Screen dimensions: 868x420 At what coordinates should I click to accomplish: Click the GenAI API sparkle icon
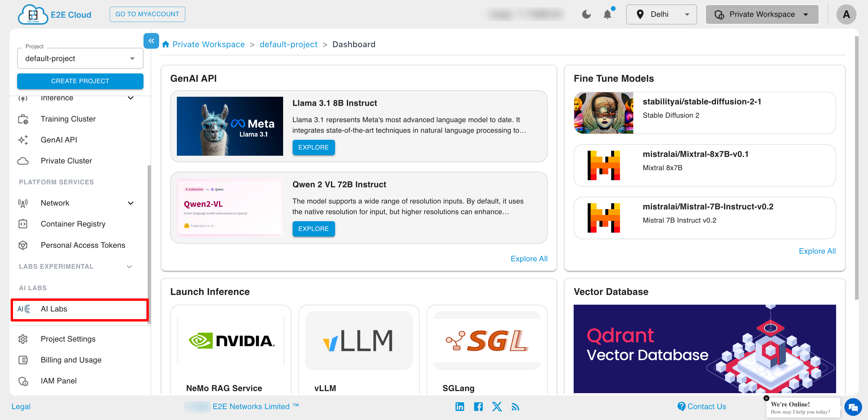point(23,140)
